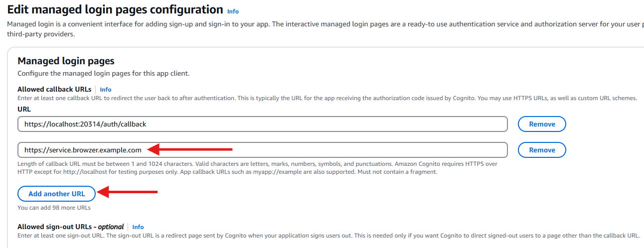Click the Edit managed login pages configuration heading
Screen dimensions: 644x248
pos(115,9)
